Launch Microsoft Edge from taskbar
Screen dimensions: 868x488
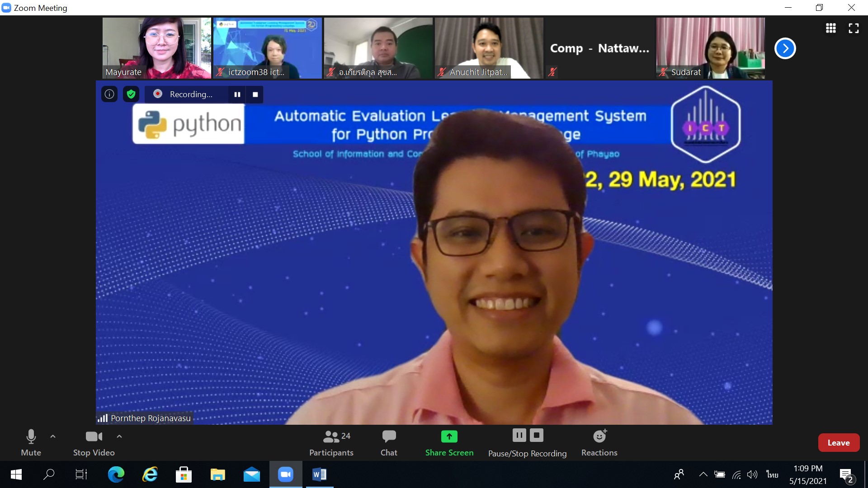[116, 474]
